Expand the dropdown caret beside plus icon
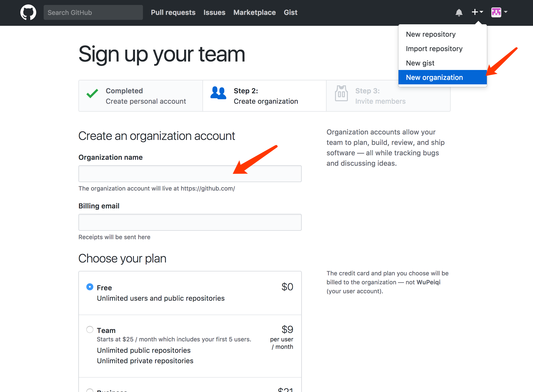Screen dimensions: 533x392 481,12
